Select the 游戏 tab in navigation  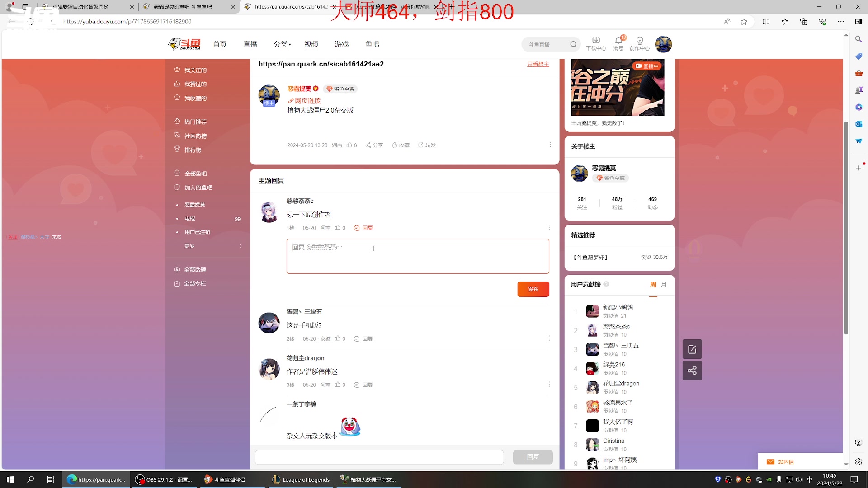pyautogui.click(x=342, y=43)
